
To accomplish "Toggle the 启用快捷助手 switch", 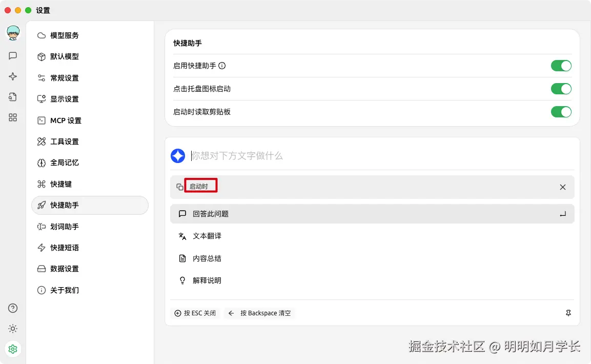I will pyautogui.click(x=561, y=66).
